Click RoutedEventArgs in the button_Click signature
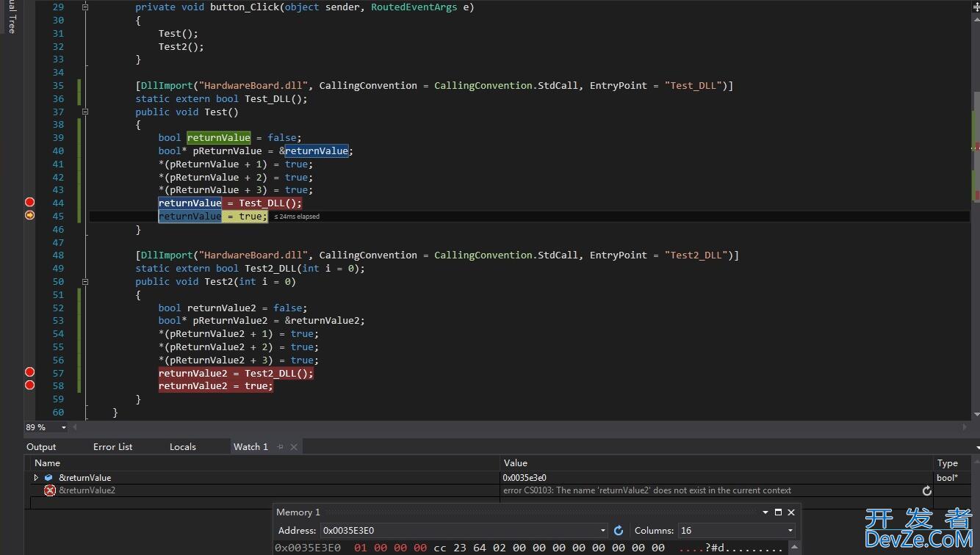The image size is (980, 555). click(414, 7)
